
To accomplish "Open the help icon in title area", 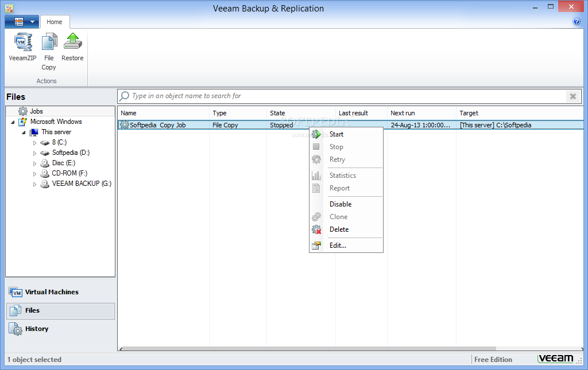I will coord(577,21).
